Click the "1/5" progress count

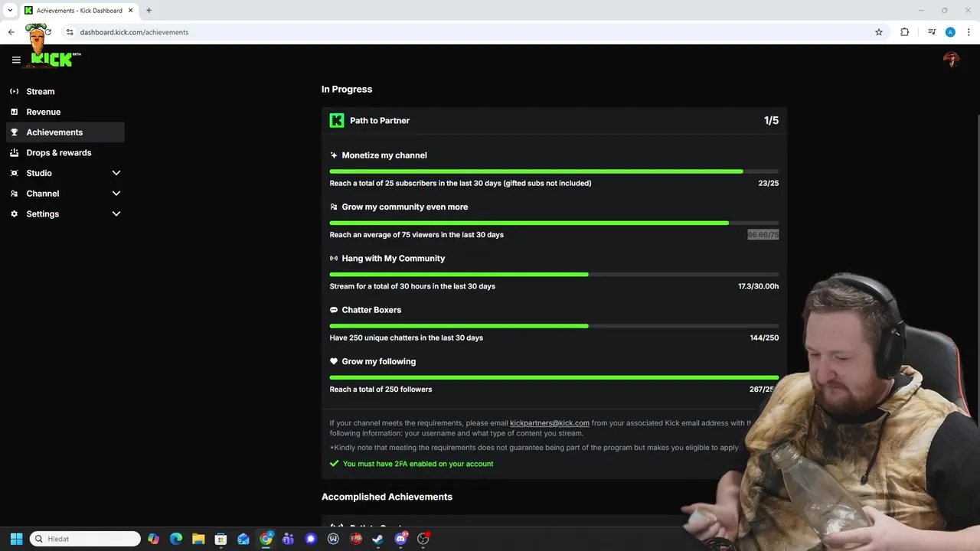pos(771,121)
